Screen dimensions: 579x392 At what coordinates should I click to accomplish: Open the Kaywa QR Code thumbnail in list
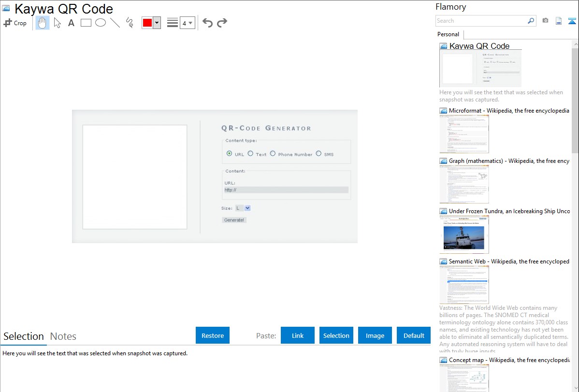coord(480,69)
